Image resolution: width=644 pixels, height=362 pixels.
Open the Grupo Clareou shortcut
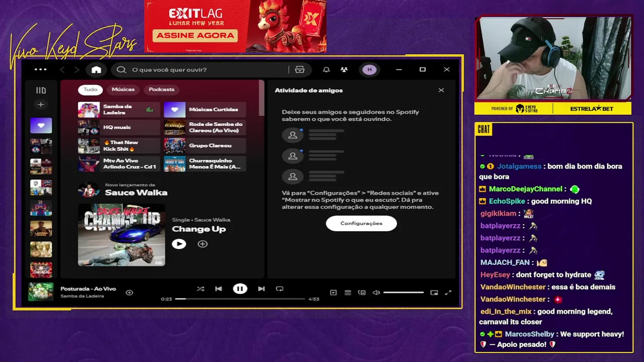click(x=205, y=146)
